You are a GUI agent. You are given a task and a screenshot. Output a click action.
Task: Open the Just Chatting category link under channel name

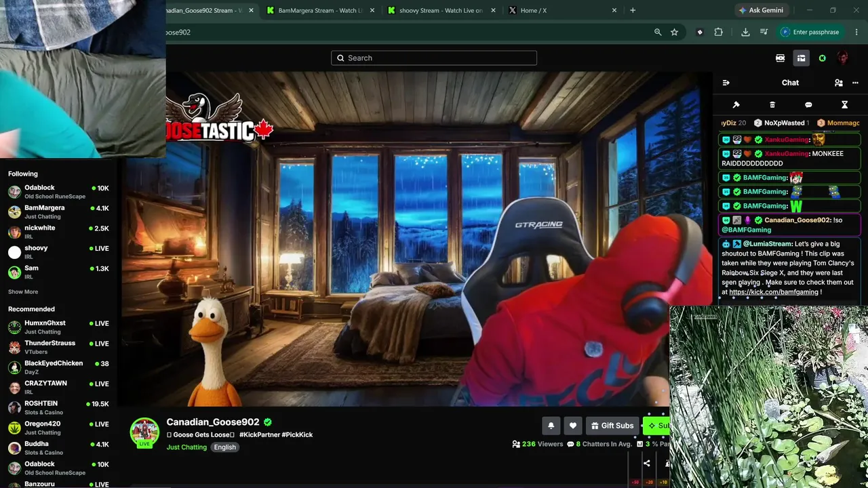pyautogui.click(x=186, y=447)
